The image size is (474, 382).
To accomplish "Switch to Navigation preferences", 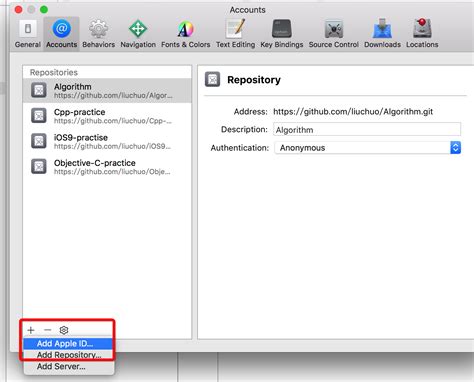I will (138, 33).
